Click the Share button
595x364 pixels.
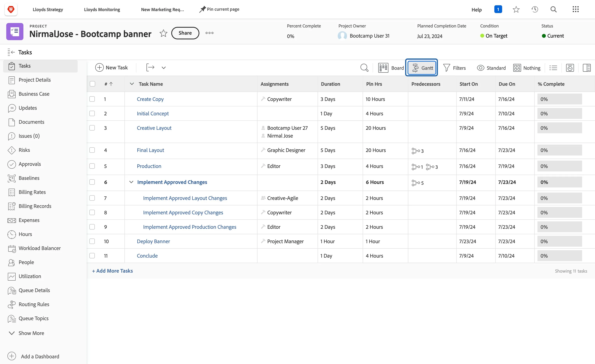[185, 33]
